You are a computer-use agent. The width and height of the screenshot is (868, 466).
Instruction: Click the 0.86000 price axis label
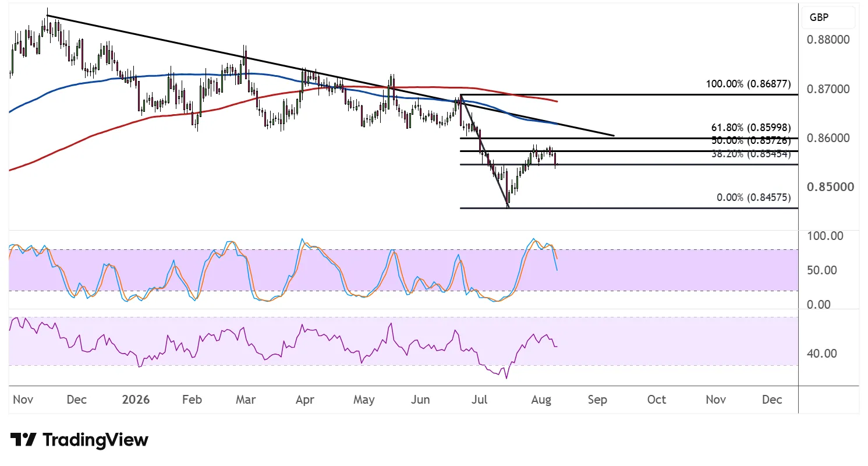pyautogui.click(x=829, y=138)
